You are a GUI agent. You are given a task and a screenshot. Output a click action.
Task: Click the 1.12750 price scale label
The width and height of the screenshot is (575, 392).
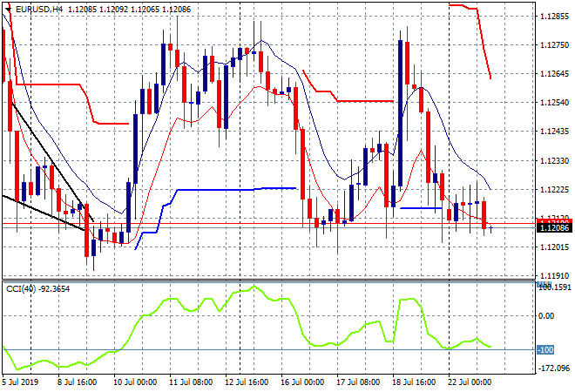click(554, 44)
